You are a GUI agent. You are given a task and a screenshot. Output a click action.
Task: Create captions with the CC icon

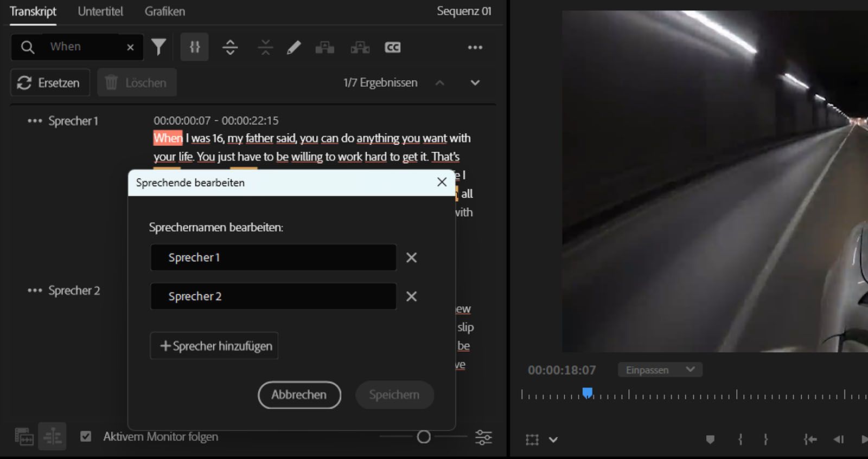392,48
